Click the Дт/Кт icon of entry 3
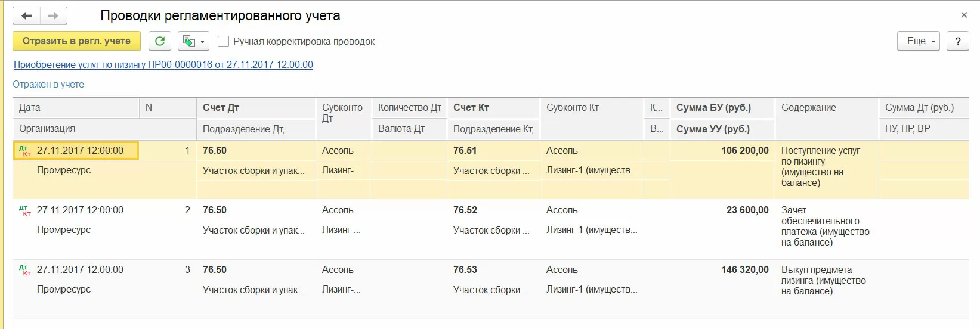Viewport: 980px width, 329px height. click(24, 270)
